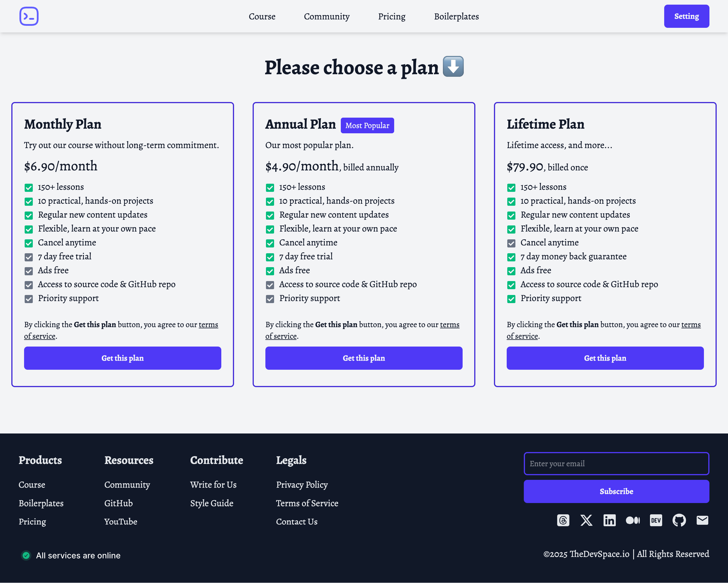Toggle Lifetime Plan Cancel anytime checkbox
Screen dimensions: 728x583
511,243
